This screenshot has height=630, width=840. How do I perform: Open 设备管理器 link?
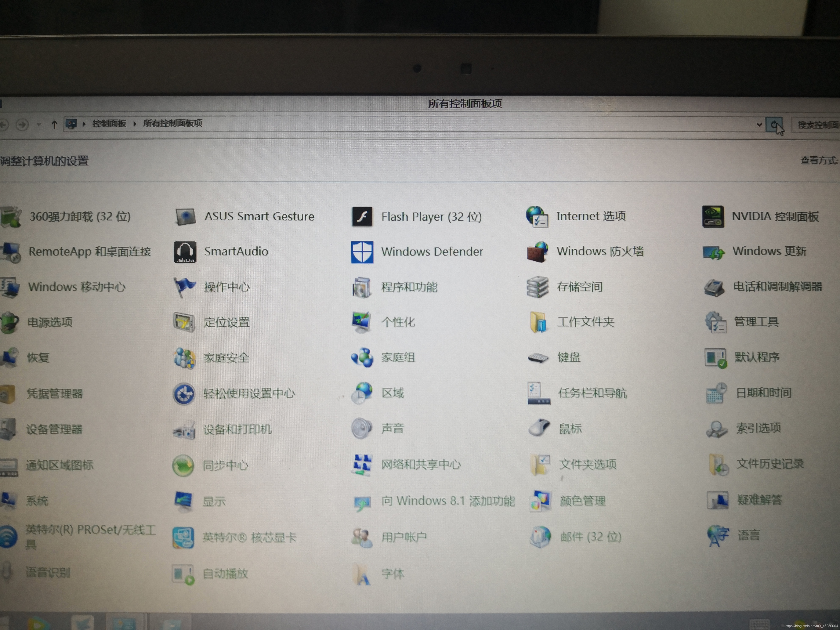tap(54, 430)
